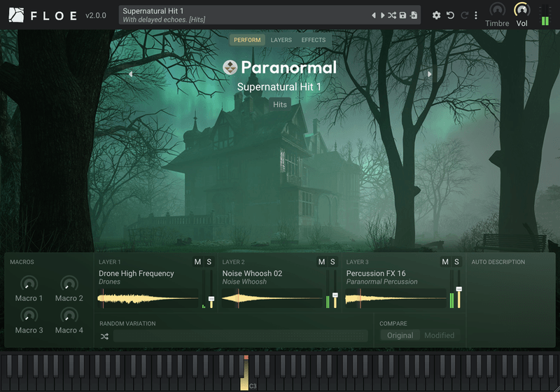Click the LAYER 1 label

click(x=110, y=262)
